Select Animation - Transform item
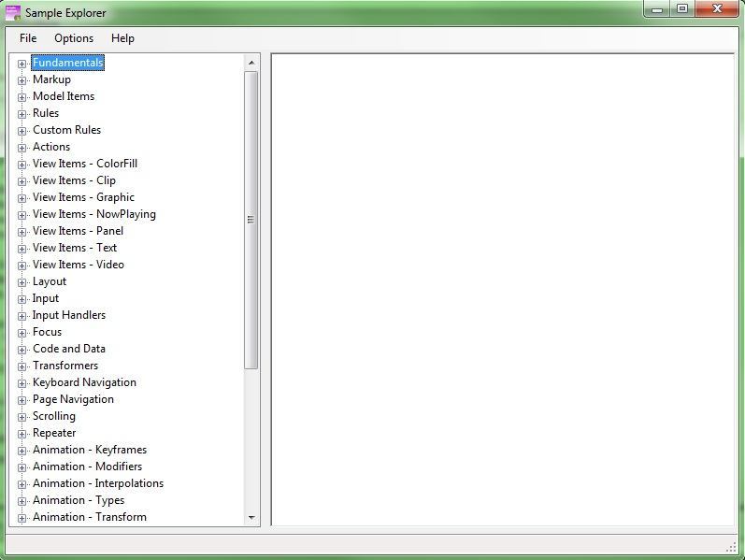This screenshot has width=745, height=560. click(x=90, y=517)
